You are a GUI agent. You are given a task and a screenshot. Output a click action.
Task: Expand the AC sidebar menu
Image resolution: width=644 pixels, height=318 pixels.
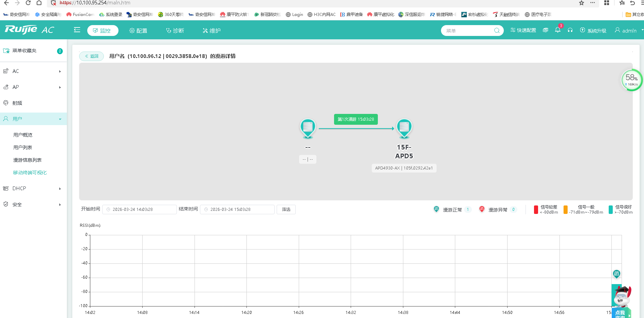pos(33,71)
